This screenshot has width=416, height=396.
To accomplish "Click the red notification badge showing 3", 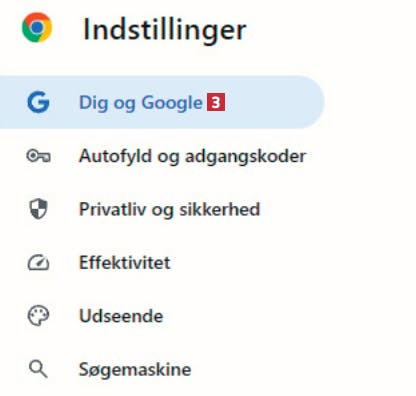I will pyautogui.click(x=216, y=102).
